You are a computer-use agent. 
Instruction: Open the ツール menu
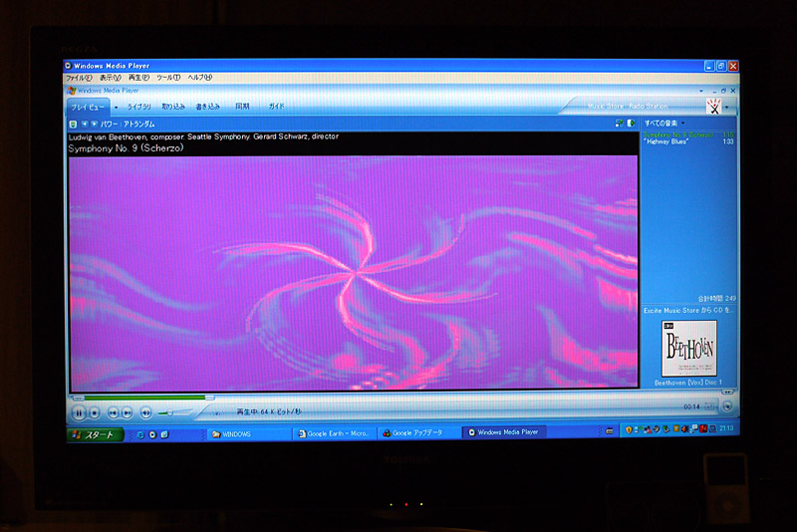pyautogui.click(x=167, y=78)
